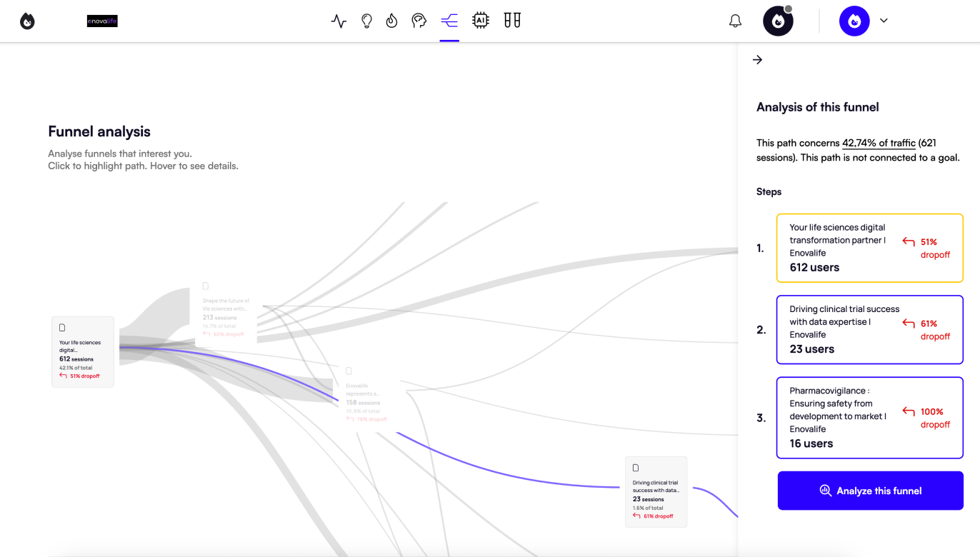The image size is (980, 557).
Task: Click the 23 sessions Driving clinical trial node
Action: coord(656,491)
